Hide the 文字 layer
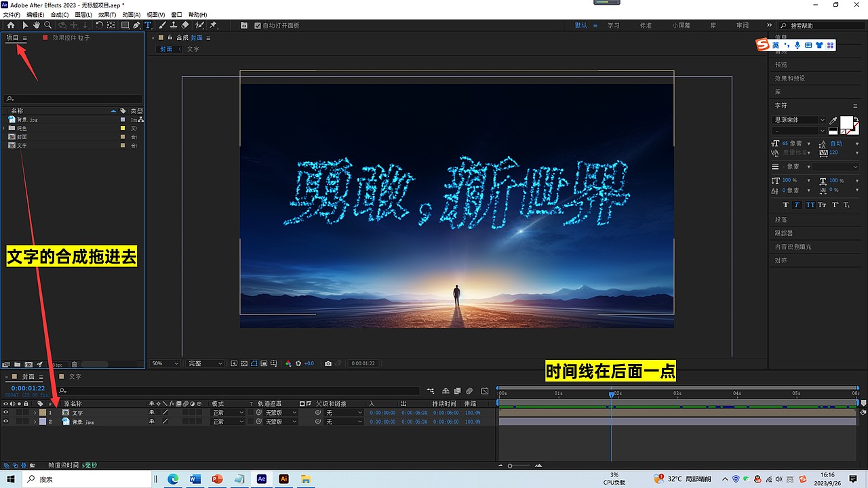 6,411
